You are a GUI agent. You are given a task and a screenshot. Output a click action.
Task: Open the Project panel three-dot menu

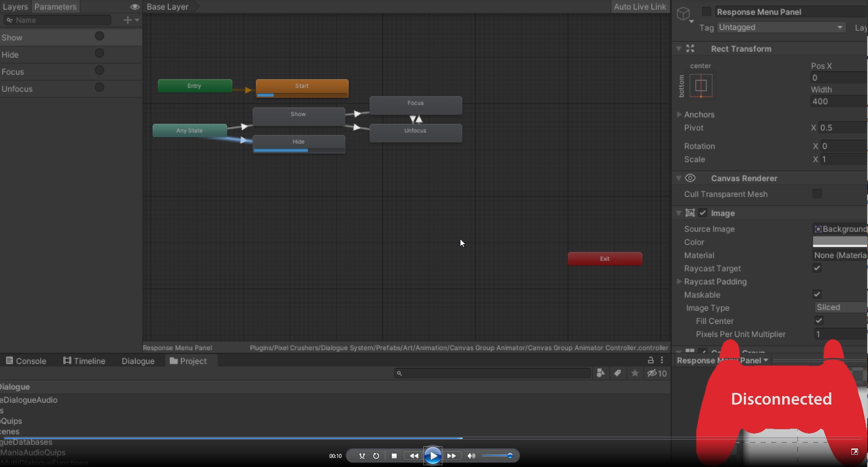[x=662, y=360]
